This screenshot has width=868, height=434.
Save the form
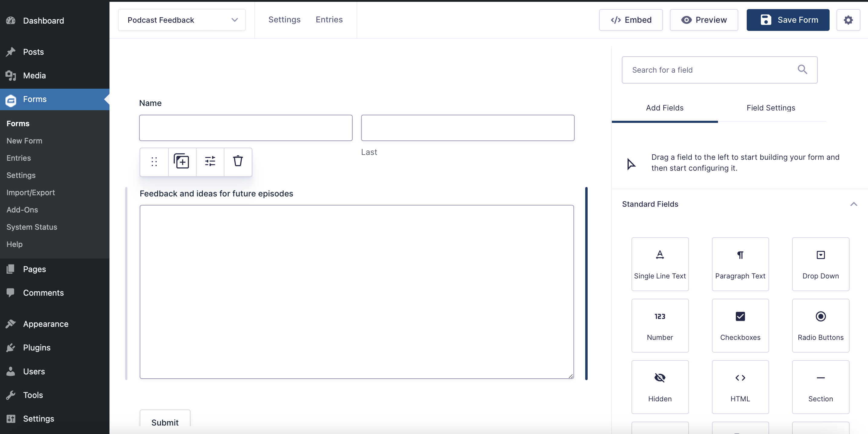(788, 20)
